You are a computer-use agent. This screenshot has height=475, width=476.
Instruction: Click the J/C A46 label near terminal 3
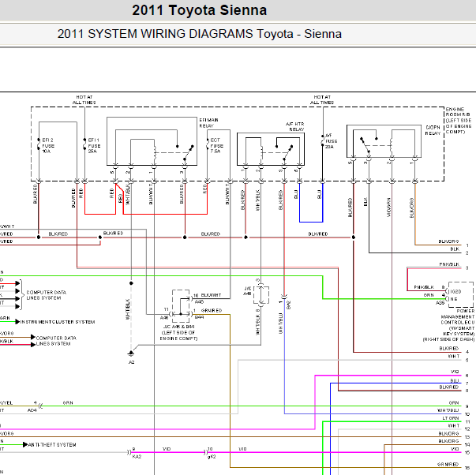click(x=248, y=291)
